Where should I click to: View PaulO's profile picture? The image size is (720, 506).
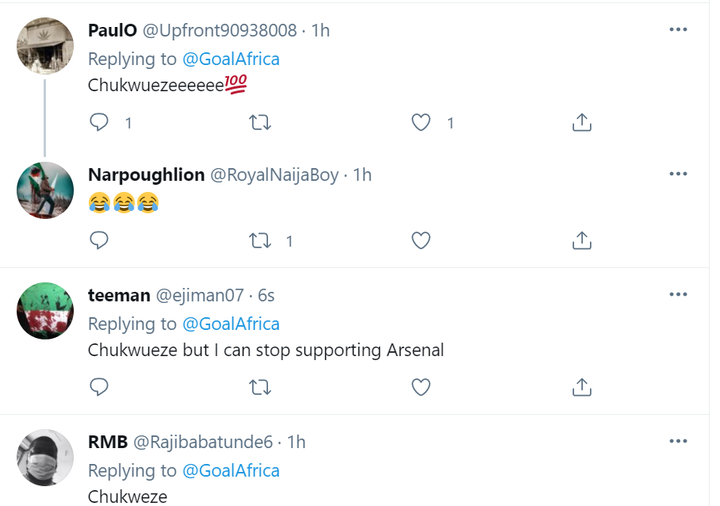(46, 46)
